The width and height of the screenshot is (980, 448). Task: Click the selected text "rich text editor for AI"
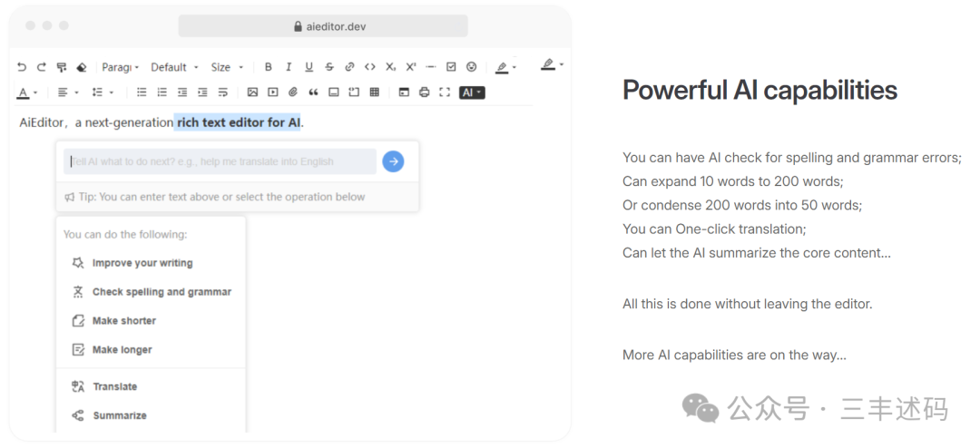[238, 122]
